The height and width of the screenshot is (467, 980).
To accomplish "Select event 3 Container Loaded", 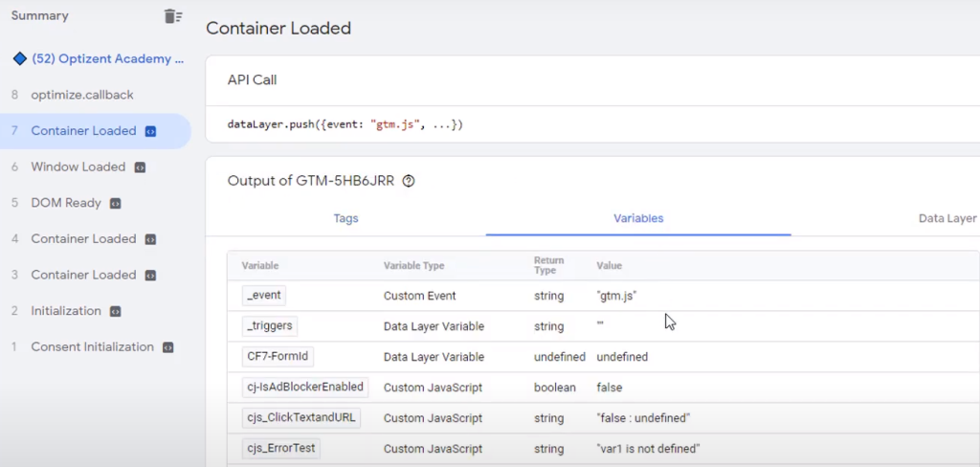I will [x=83, y=275].
